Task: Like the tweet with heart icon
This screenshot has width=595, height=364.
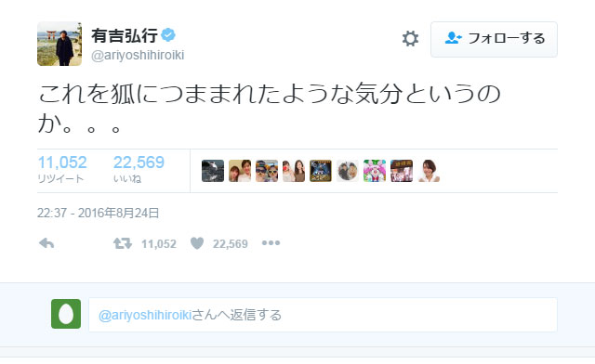Action: coord(197,243)
